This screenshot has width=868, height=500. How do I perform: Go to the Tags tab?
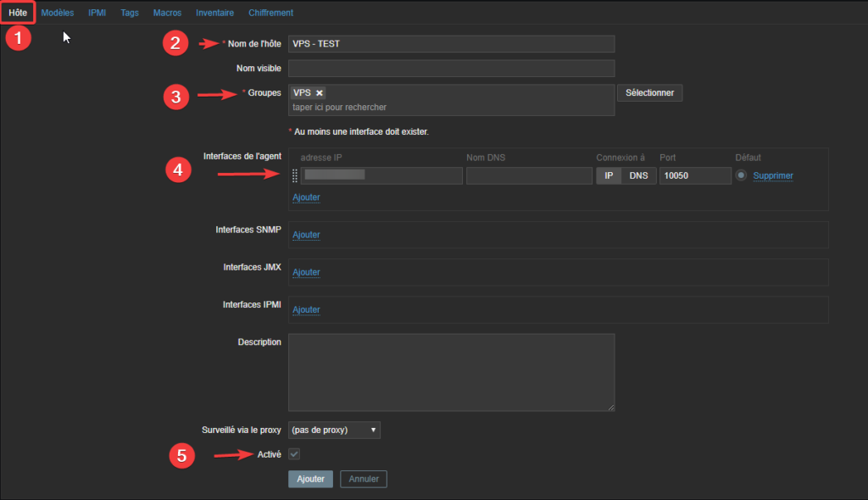[x=130, y=13]
